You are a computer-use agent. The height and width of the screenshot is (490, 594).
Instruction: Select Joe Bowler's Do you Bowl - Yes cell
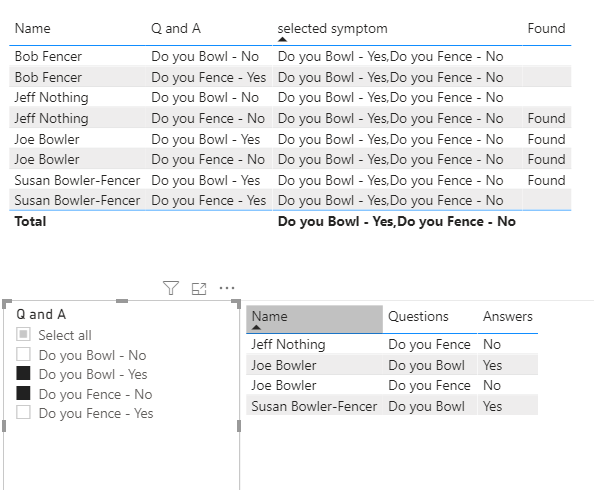pyautogui.click(x=205, y=139)
